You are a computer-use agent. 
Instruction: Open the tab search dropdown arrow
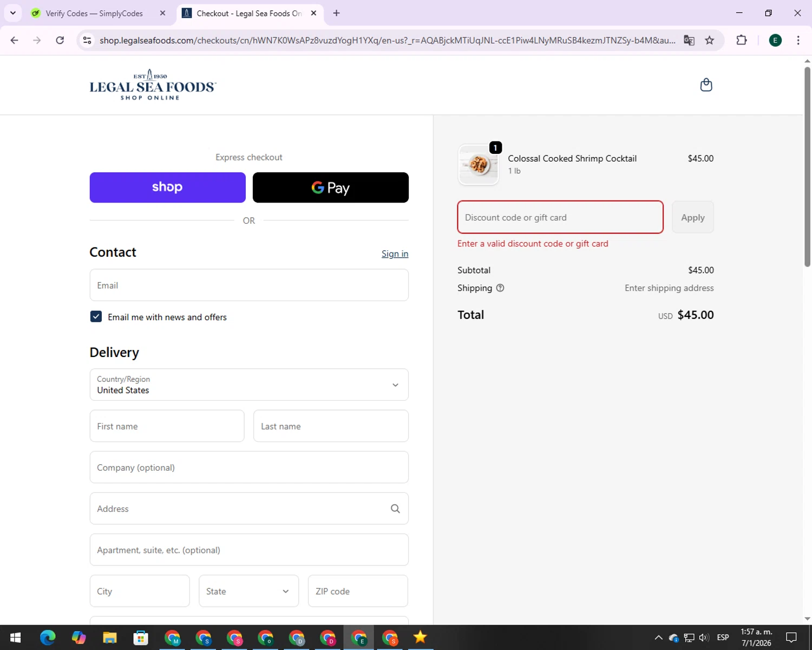(12, 13)
